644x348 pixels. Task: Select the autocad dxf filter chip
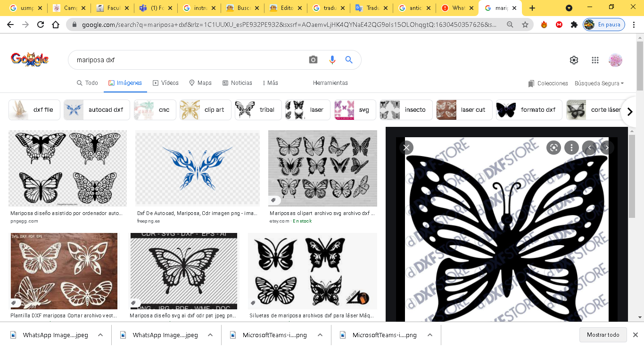(97, 110)
